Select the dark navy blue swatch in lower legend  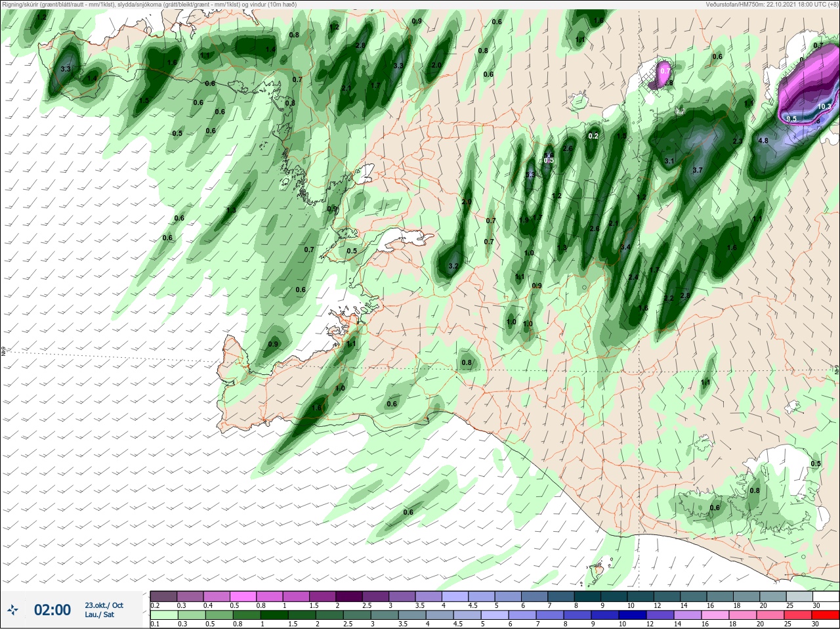coord(632,617)
